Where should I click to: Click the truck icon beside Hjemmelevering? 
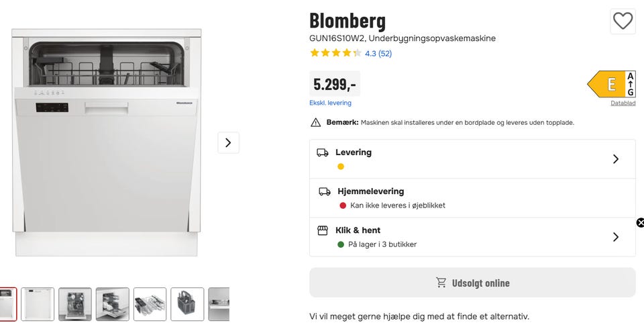(x=325, y=191)
